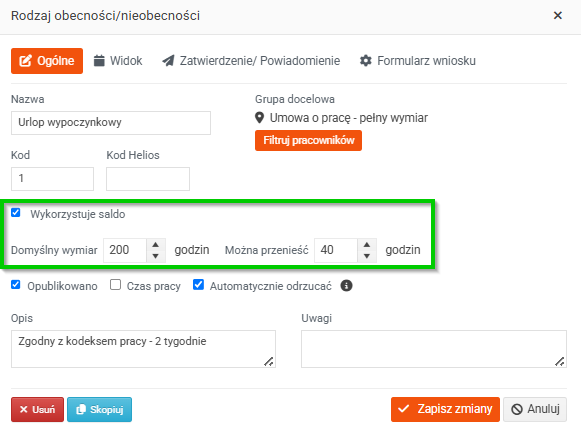Click the info icon beside Automatycznie odrzucać
The image size is (581, 434).
point(346,286)
